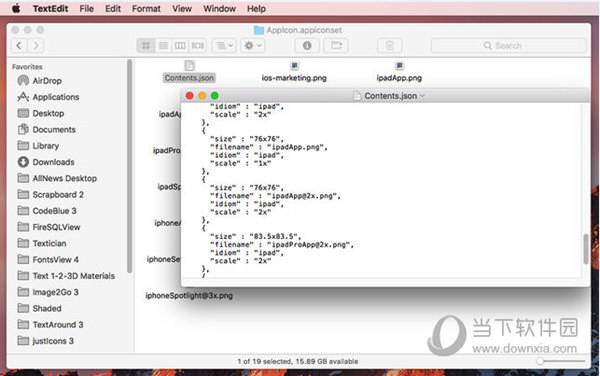The width and height of the screenshot is (600, 376).
Task: Open Downloads in the sidebar
Action: coord(46,162)
